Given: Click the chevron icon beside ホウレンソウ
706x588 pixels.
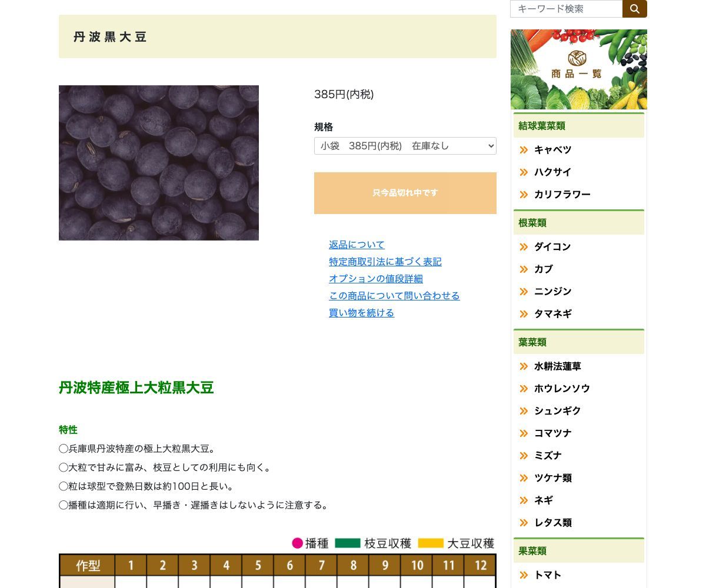Looking at the screenshot, I should 524,389.
